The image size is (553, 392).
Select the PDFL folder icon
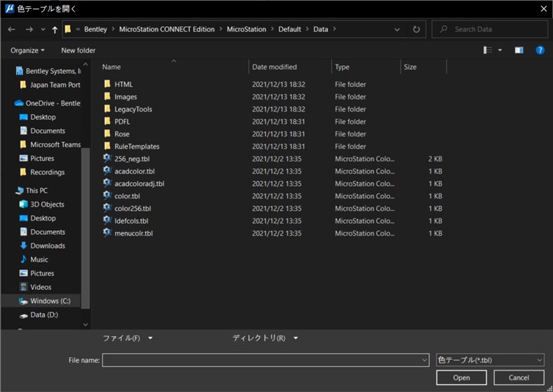click(108, 122)
